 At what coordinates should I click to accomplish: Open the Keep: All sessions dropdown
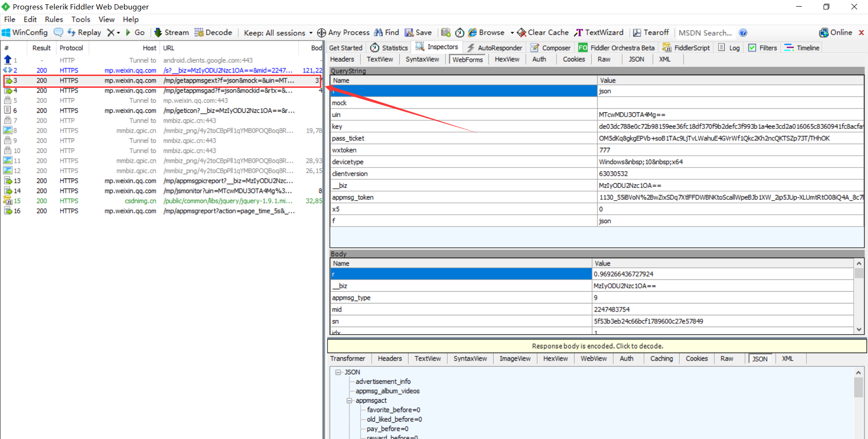tap(278, 33)
